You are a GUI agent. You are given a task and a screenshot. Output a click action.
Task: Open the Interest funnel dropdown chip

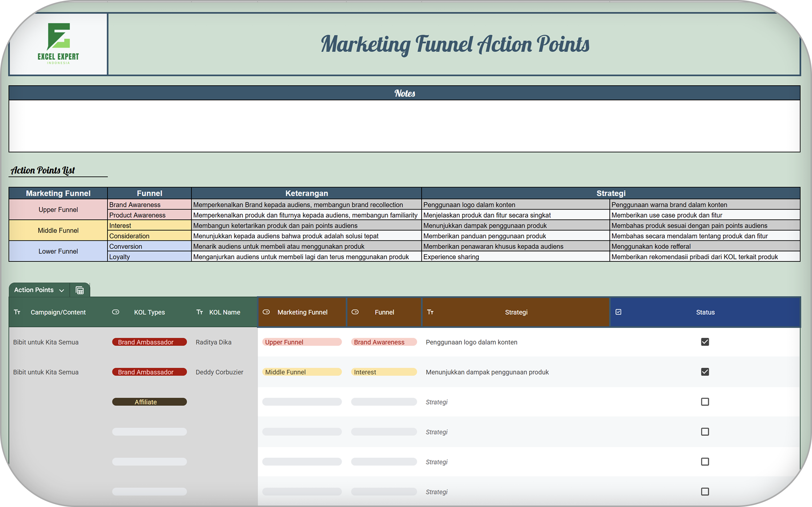(383, 372)
